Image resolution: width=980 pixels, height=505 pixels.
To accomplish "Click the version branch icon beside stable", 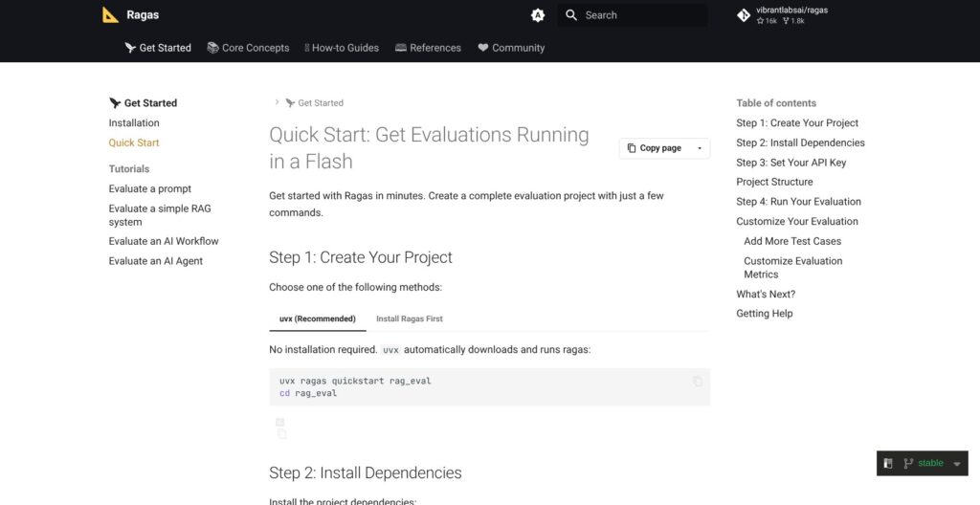I will (x=908, y=463).
